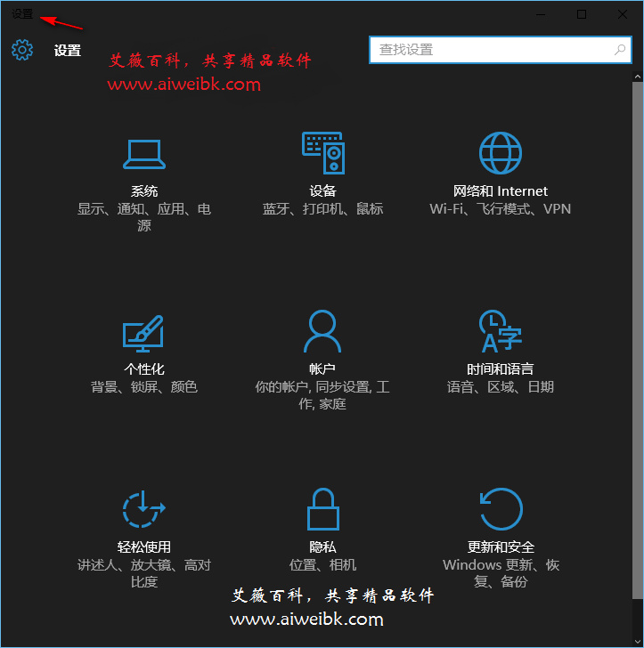Click the description Wi-Fi、飞行模式、VPN
644x648 pixels.
coord(500,209)
